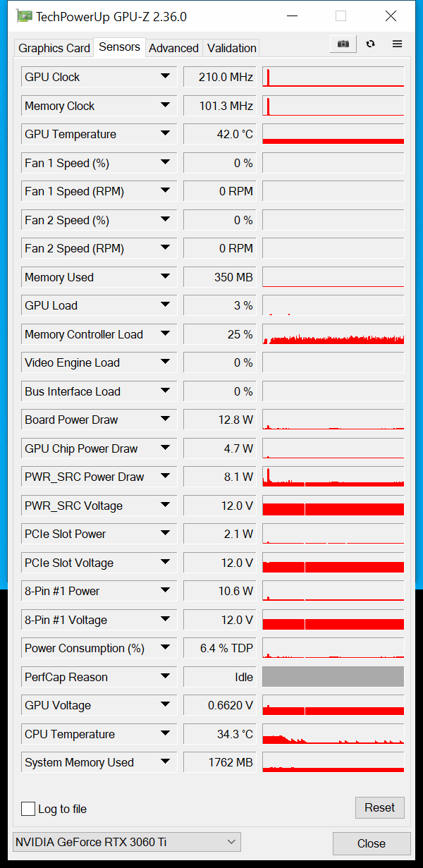Image resolution: width=423 pixels, height=868 pixels.
Task: Click the refresh sensors icon
Action: coord(370,44)
